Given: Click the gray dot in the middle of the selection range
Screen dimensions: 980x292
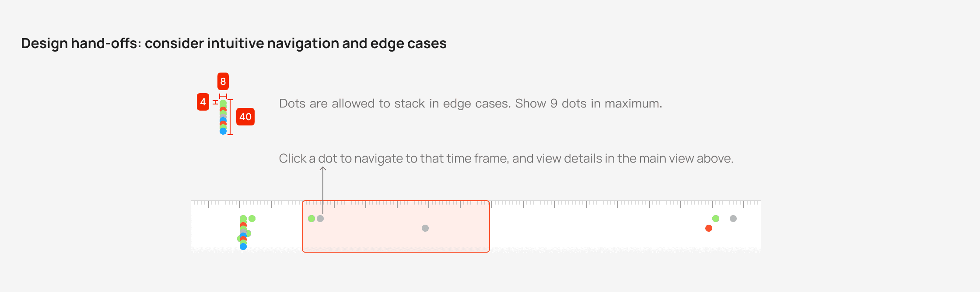Looking at the screenshot, I should click(425, 228).
